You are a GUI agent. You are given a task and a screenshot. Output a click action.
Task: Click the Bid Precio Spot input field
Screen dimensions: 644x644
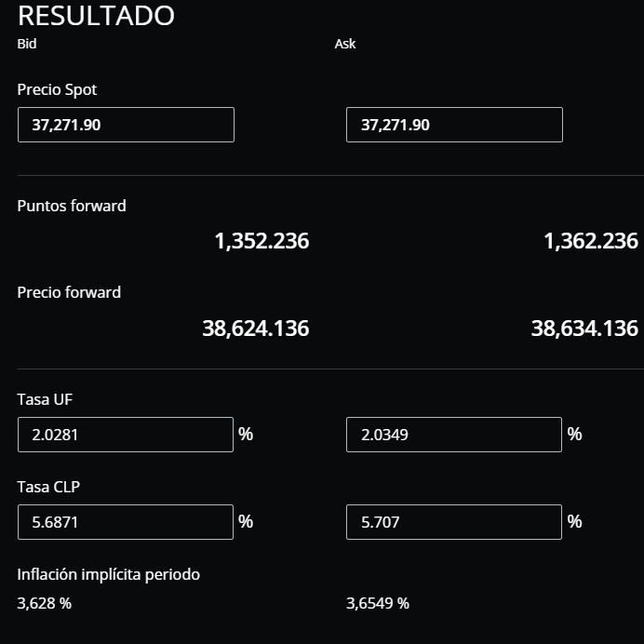coord(126,125)
